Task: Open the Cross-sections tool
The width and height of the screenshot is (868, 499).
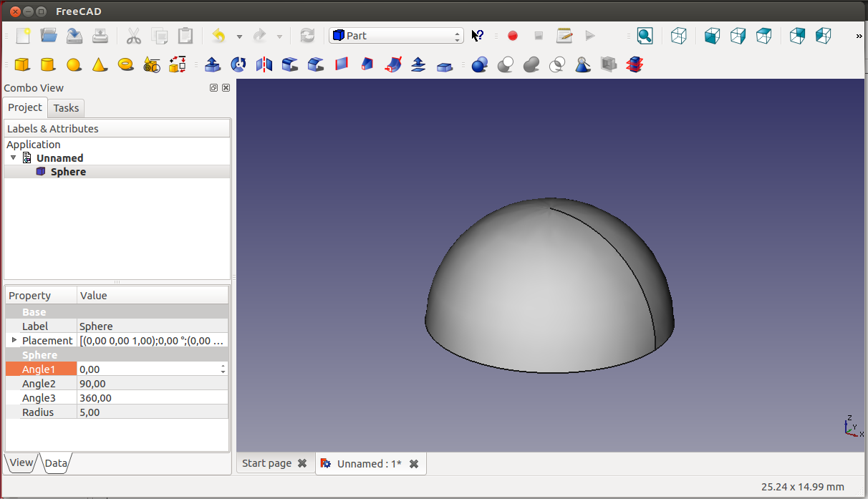Action: tap(634, 65)
